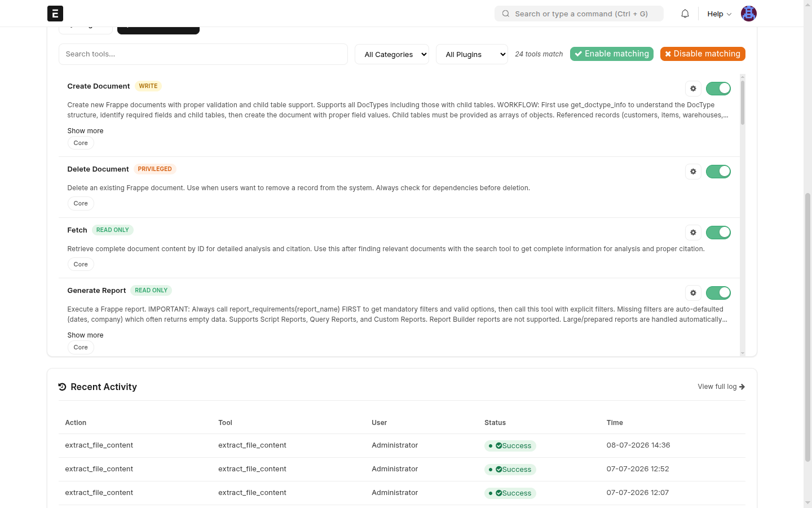The image size is (812, 508).
Task: Open settings gear for Delete Document tool
Action: (x=693, y=172)
